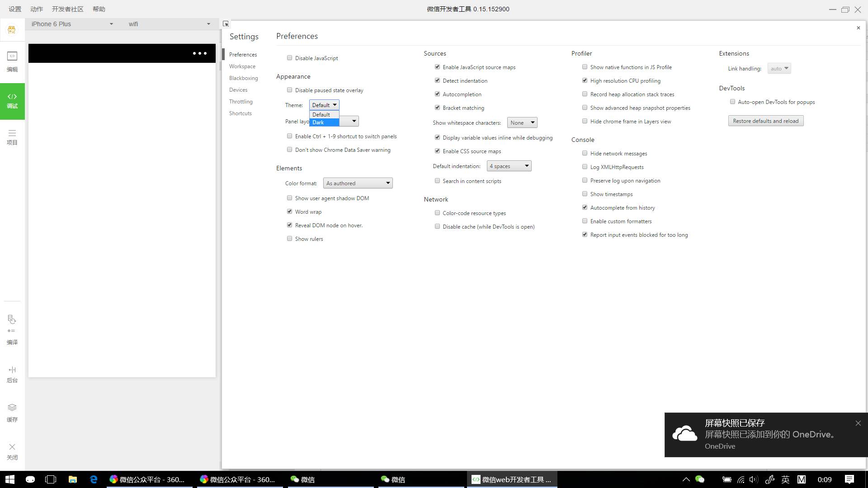Click the three-dots menu in simulator header
The width and height of the screenshot is (868, 488).
pyautogui.click(x=199, y=53)
